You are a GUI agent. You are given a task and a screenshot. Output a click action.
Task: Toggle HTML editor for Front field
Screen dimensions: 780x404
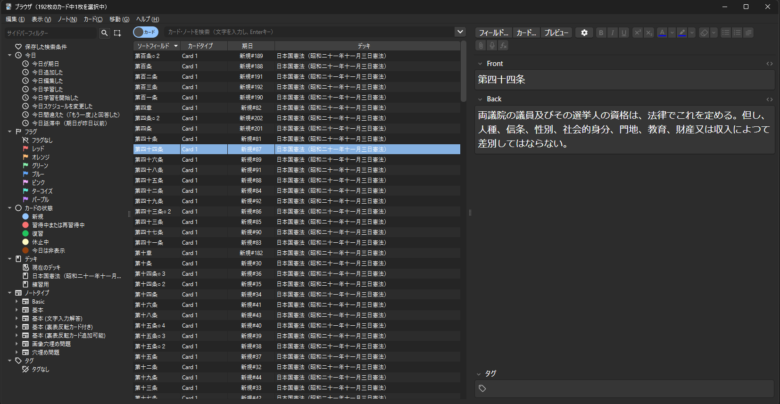[x=768, y=63]
